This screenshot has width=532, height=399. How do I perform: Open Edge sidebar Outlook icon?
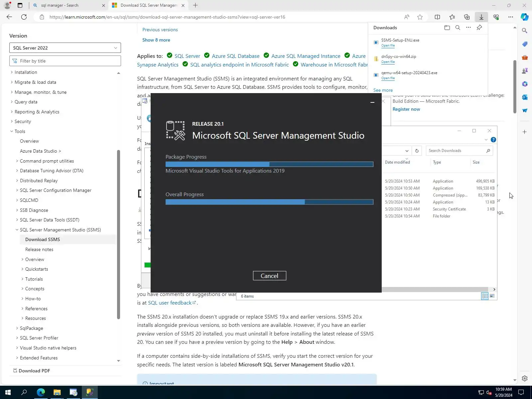pyautogui.click(x=525, y=97)
